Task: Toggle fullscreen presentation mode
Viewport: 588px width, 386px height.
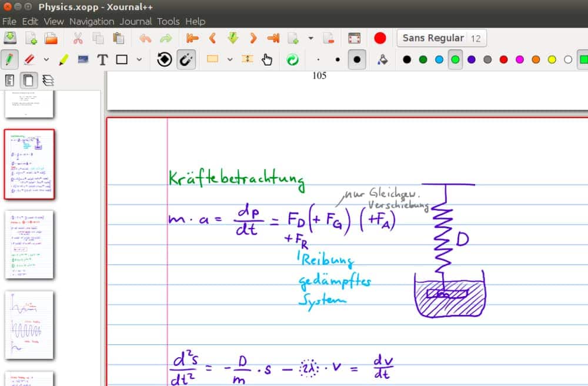Action: point(355,38)
